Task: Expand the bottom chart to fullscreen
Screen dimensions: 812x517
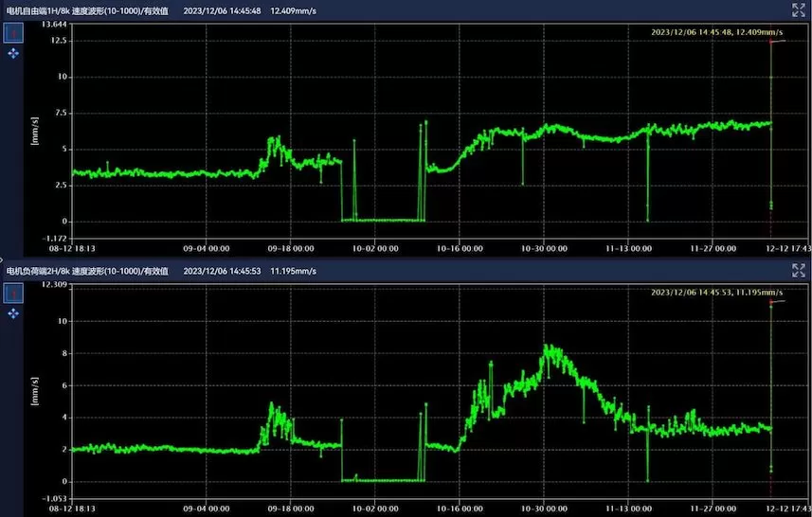Action: point(798,271)
